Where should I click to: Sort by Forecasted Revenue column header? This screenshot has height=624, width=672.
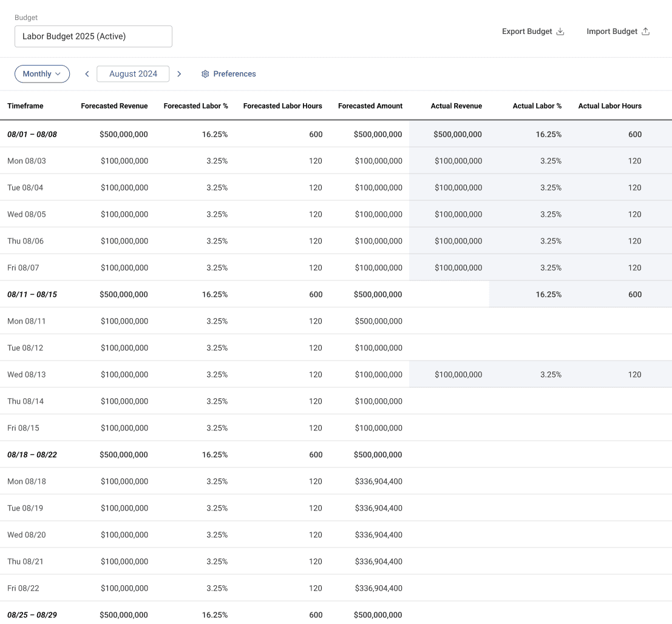[x=114, y=106]
